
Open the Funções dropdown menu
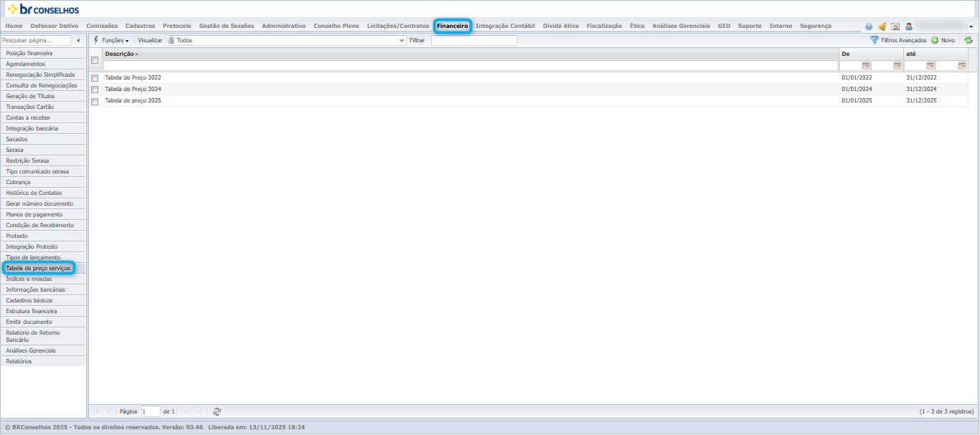click(111, 41)
